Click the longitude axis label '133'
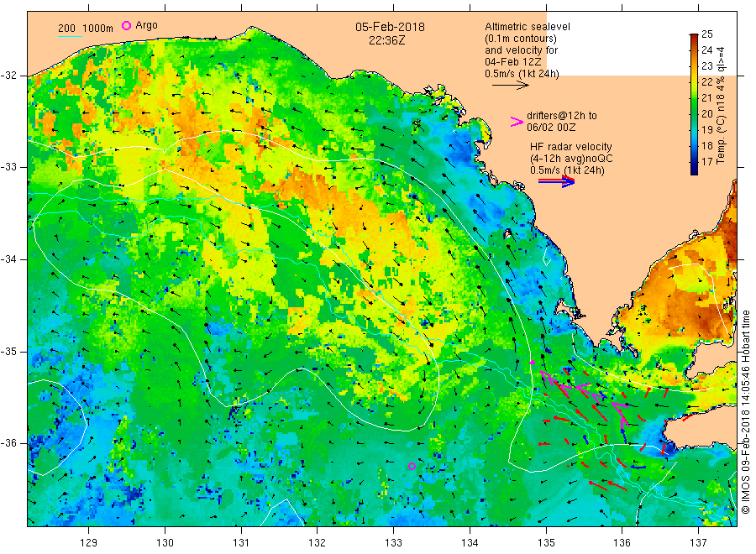The height and width of the screenshot is (554, 756). 393,543
